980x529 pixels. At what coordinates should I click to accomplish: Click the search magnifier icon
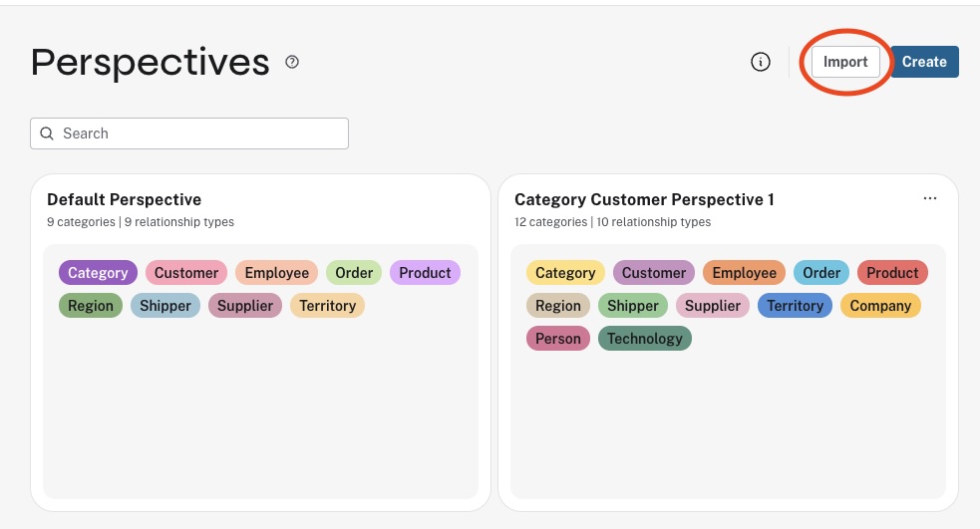tap(47, 133)
